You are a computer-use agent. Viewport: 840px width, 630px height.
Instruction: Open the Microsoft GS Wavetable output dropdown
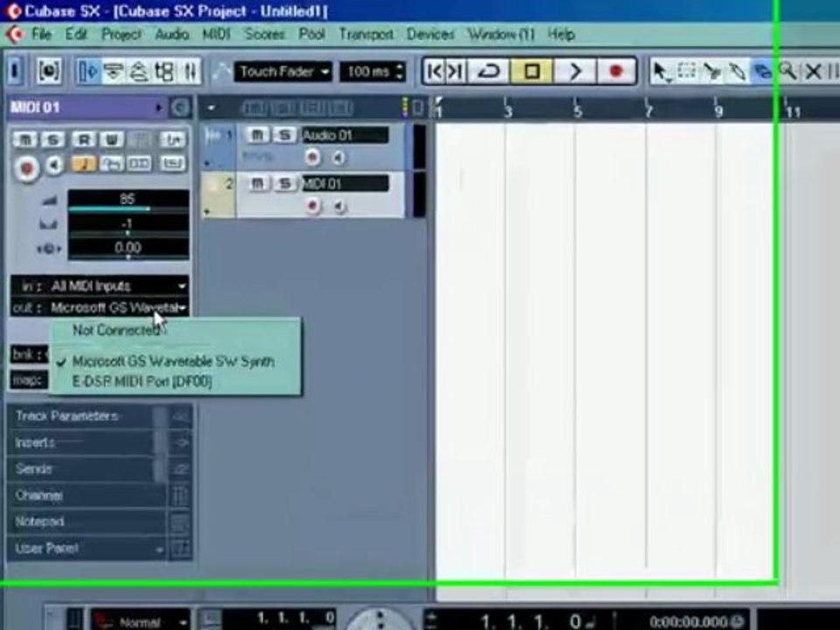(x=100, y=308)
